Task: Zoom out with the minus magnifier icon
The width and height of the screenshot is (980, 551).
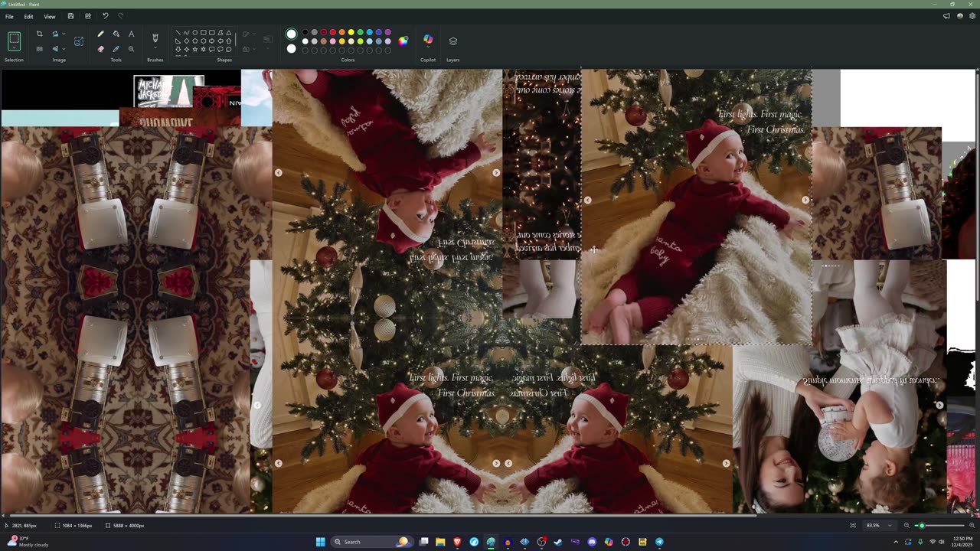Action: pyautogui.click(x=906, y=526)
